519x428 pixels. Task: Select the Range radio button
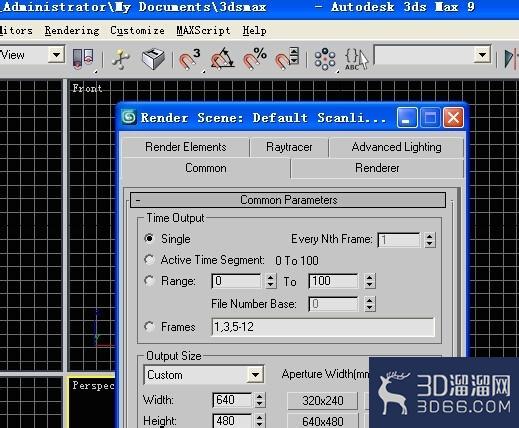(149, 281)
